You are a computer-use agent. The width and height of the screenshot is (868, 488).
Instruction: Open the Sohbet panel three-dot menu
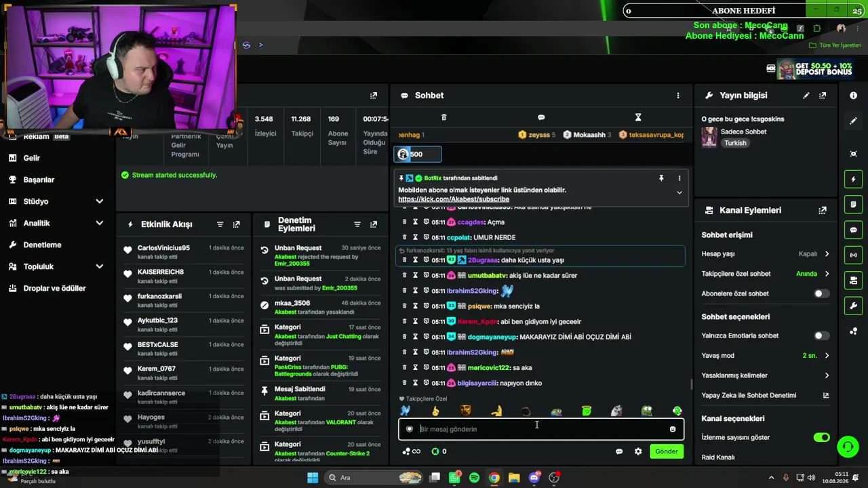677,96
